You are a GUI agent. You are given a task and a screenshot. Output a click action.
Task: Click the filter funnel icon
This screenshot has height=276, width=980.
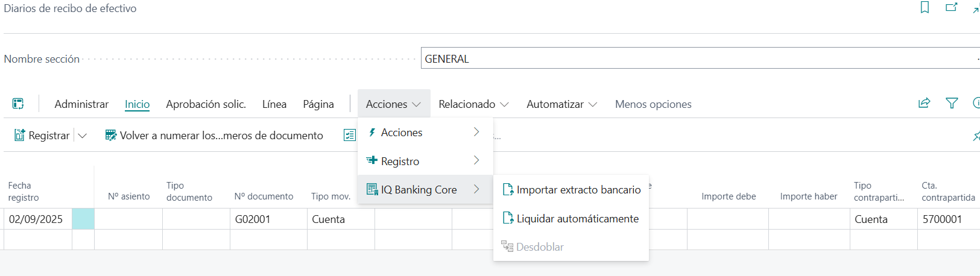[952, 103]
